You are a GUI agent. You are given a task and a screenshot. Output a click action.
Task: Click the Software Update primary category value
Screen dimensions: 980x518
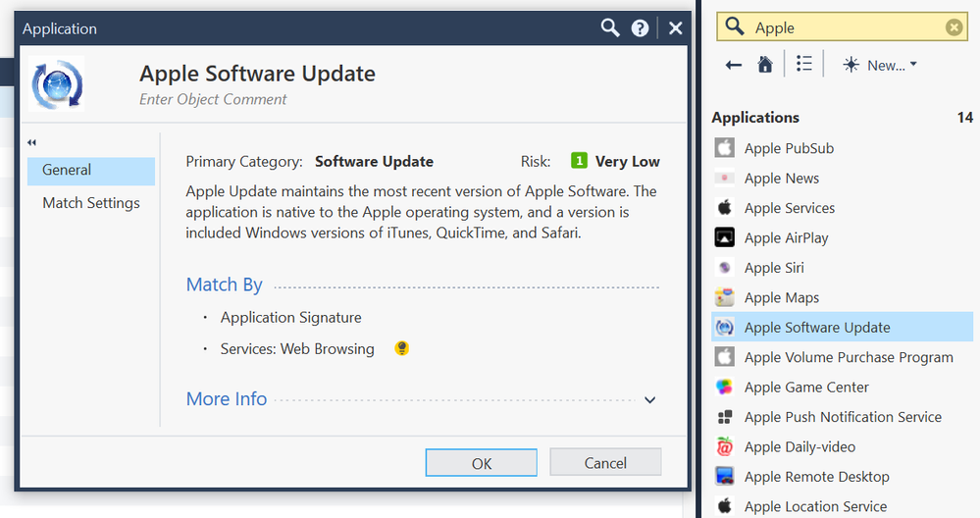[x=374, y=161]
